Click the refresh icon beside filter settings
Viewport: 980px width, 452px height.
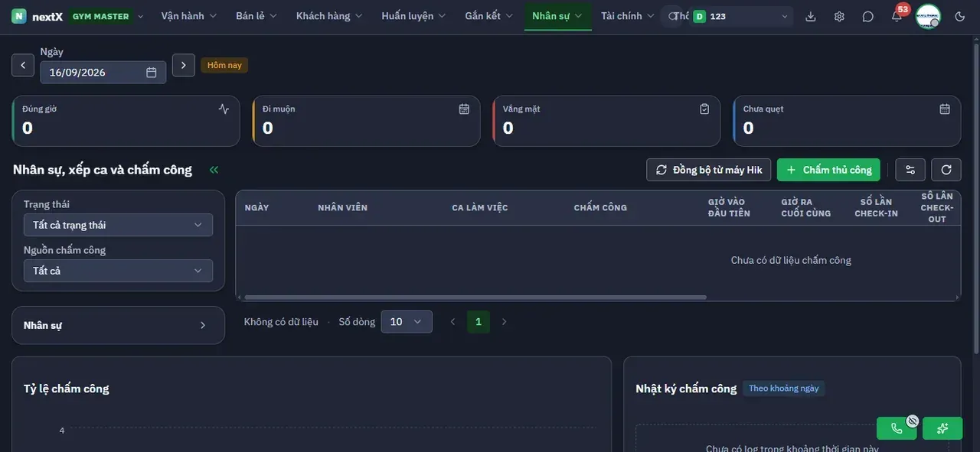pyautogui.click(x=946, y=170)
